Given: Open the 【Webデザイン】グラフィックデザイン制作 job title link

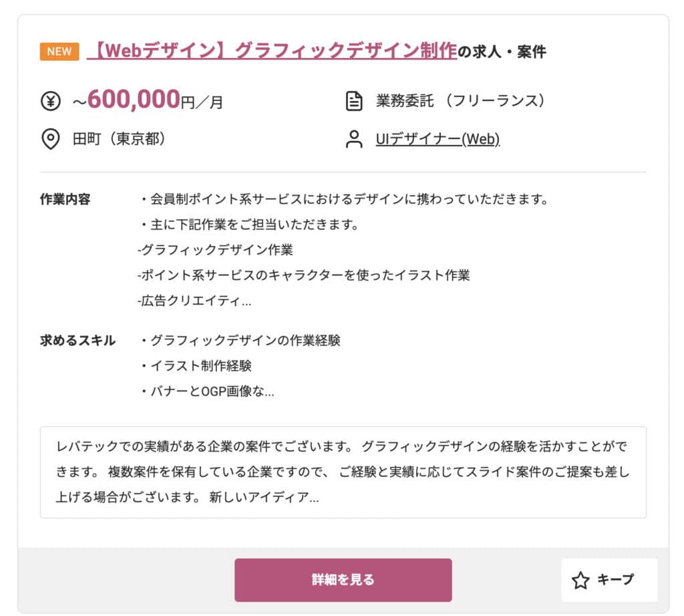Looking at the screenshot, I should (272, 51).
